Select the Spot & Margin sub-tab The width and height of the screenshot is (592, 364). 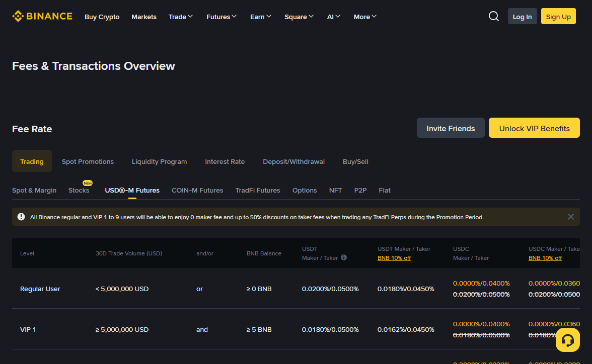(x=34, y=190)
